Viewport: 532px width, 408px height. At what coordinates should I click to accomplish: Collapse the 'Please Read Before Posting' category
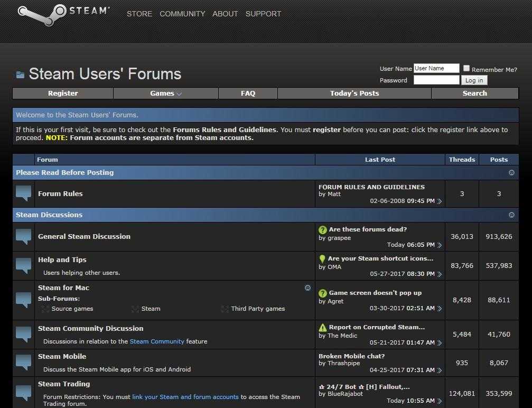click(511, 173)
